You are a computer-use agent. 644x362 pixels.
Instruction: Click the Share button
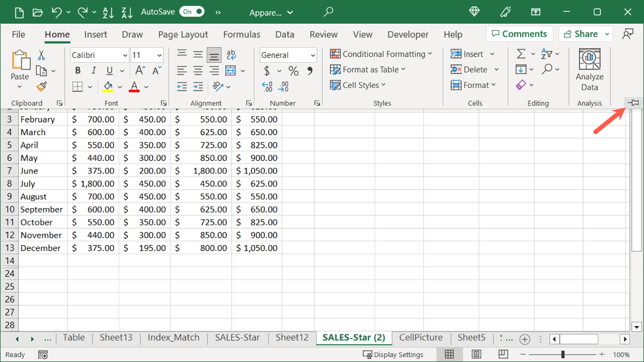[580, 34]
